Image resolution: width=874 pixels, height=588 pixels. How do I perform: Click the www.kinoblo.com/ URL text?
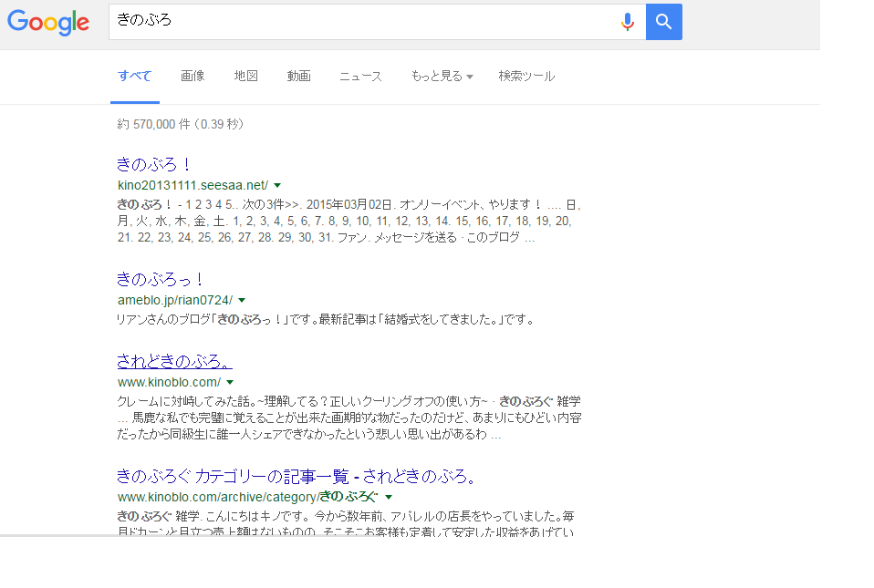[x=169, y=382]
